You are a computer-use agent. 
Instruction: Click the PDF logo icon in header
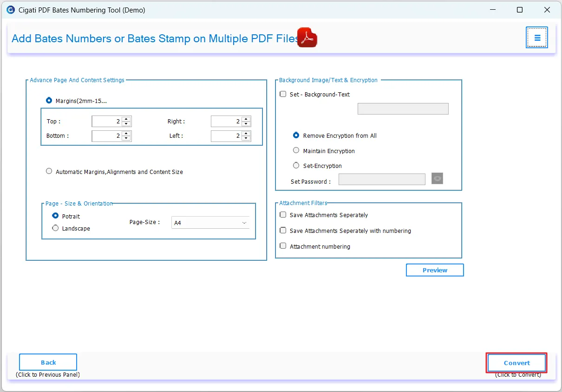pos(307,38)
